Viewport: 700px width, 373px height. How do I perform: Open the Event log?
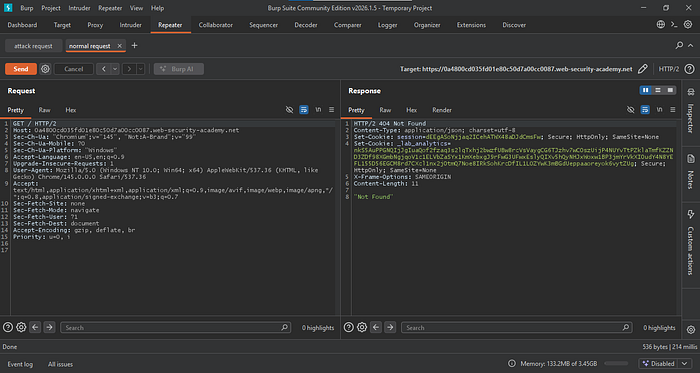pos(20,364)
